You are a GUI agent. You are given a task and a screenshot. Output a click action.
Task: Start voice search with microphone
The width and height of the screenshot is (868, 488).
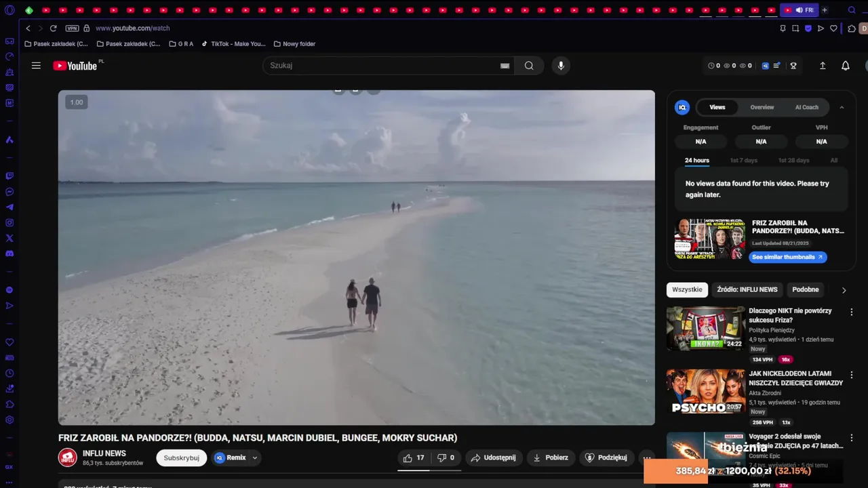(560, 66)
